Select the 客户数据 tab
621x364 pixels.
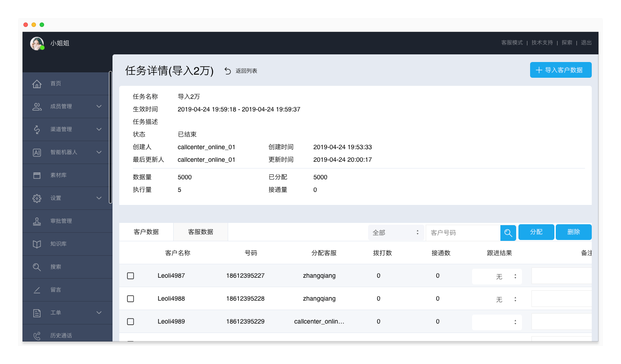click(146, 232)
